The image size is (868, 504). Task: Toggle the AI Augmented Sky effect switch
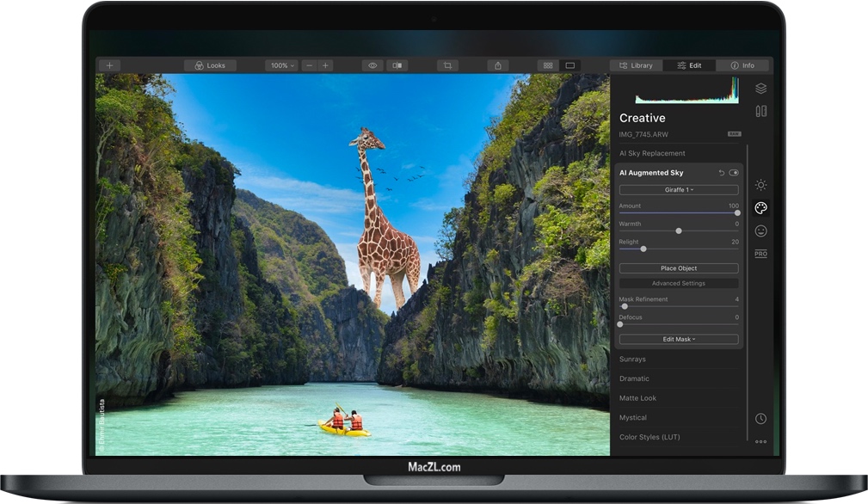[734, 173]
